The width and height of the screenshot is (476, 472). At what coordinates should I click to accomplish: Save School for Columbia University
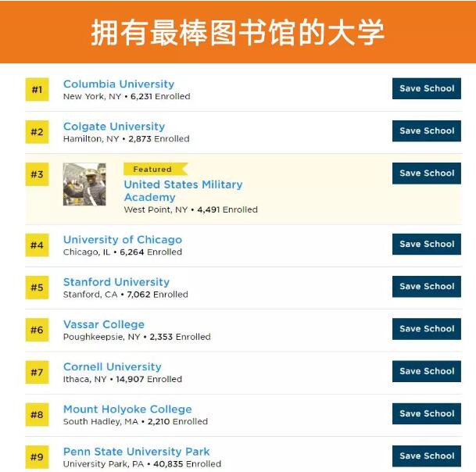click(x=427, y=88)
